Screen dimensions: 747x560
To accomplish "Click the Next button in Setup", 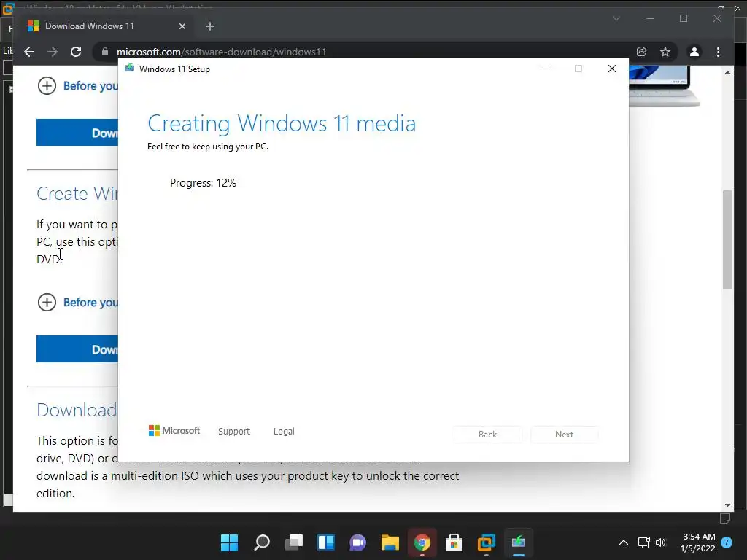I will (x=564, y=435).
